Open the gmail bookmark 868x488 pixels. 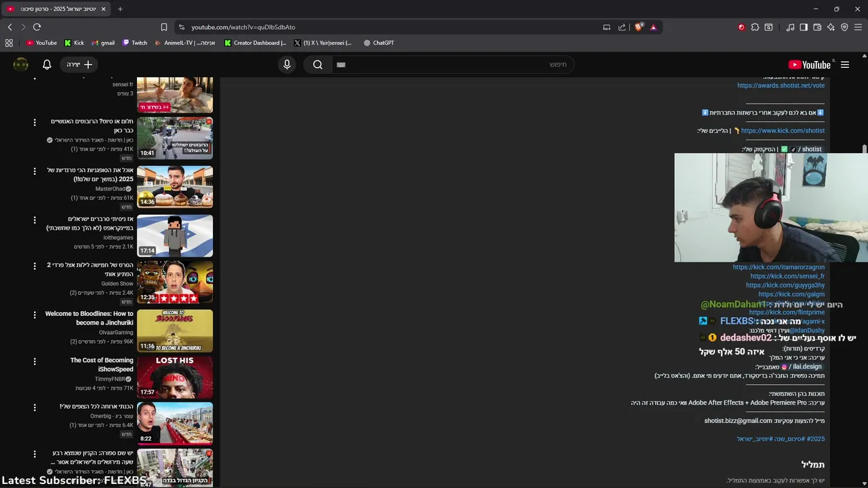(x=103, y=43)
